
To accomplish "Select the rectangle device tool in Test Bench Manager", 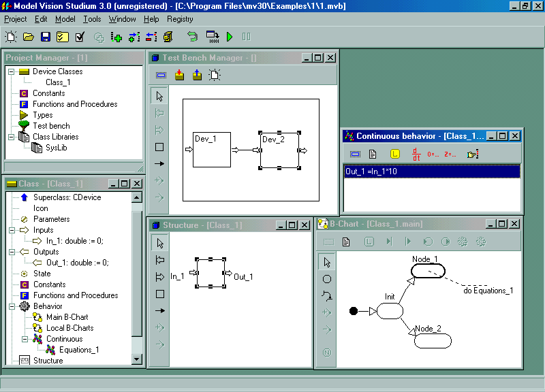I will [x=159, y=147].
